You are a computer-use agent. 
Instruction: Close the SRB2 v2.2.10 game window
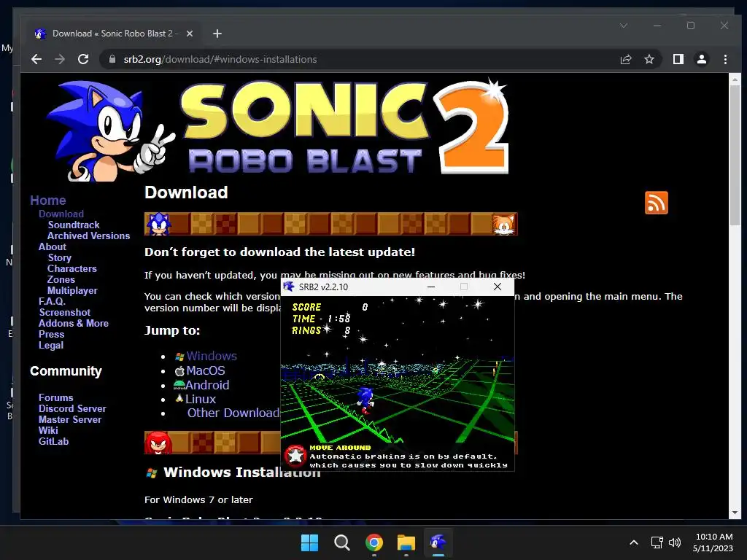coord(498,287)
